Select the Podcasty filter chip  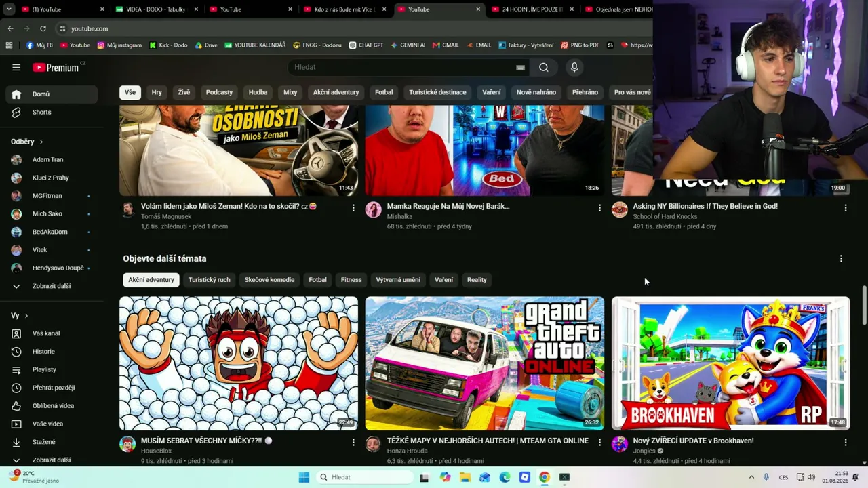tap(219, 92)
